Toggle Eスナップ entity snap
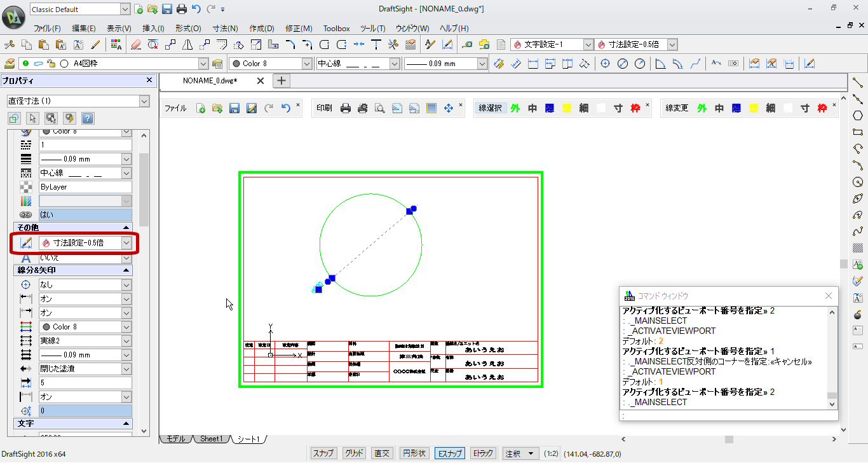868x463 pixels. pos(449,453)
